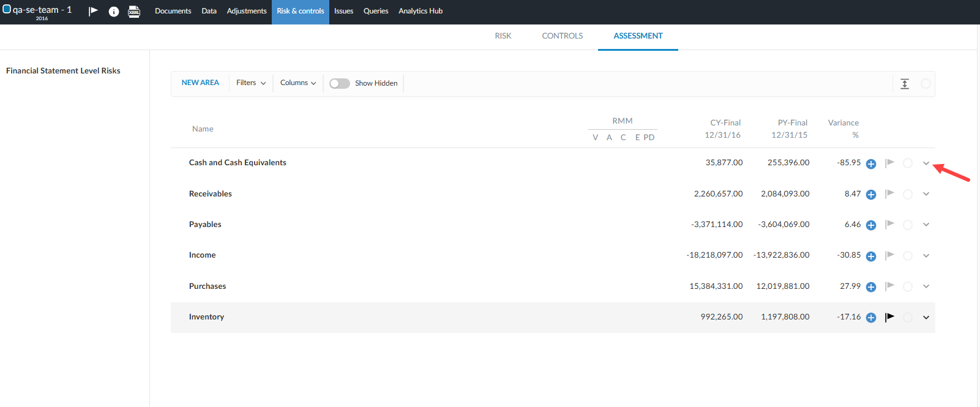Click the flag icon in top bar
Screen dimensions: 980x407
(x=93, y=11)
